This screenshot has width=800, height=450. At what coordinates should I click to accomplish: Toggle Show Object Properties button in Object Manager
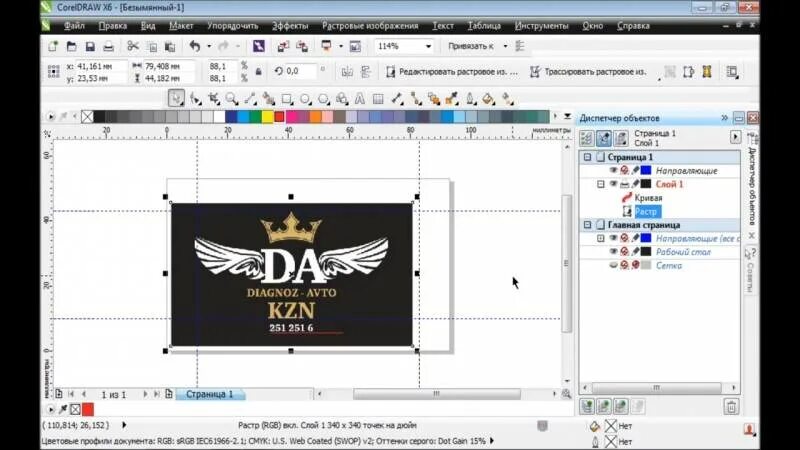pos(587,138)
